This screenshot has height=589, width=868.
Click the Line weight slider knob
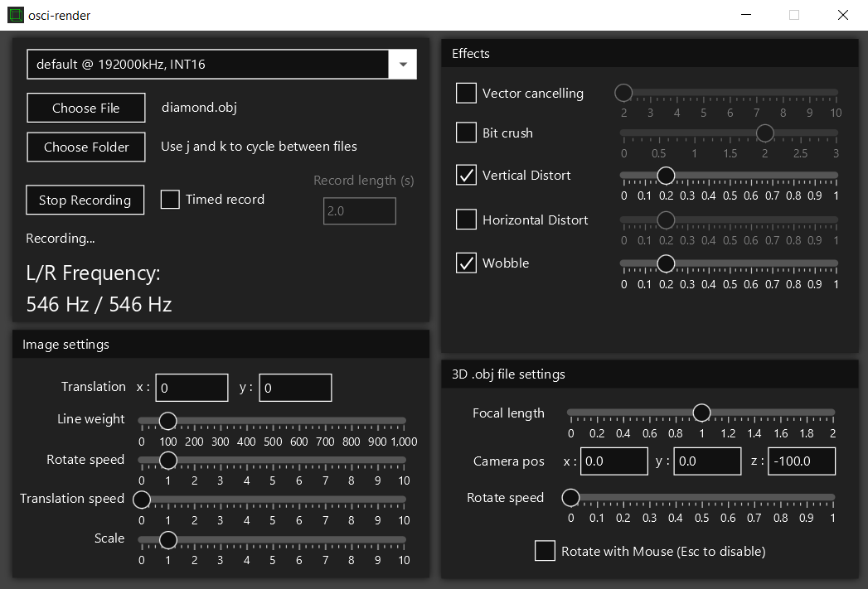tap(167, 420)
